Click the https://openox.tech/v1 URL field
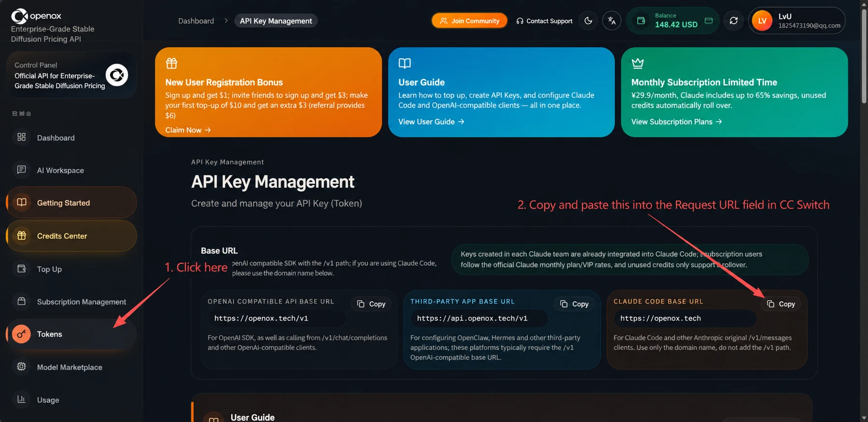Viewport: 868px width, 422px height. tap(277, 318)
